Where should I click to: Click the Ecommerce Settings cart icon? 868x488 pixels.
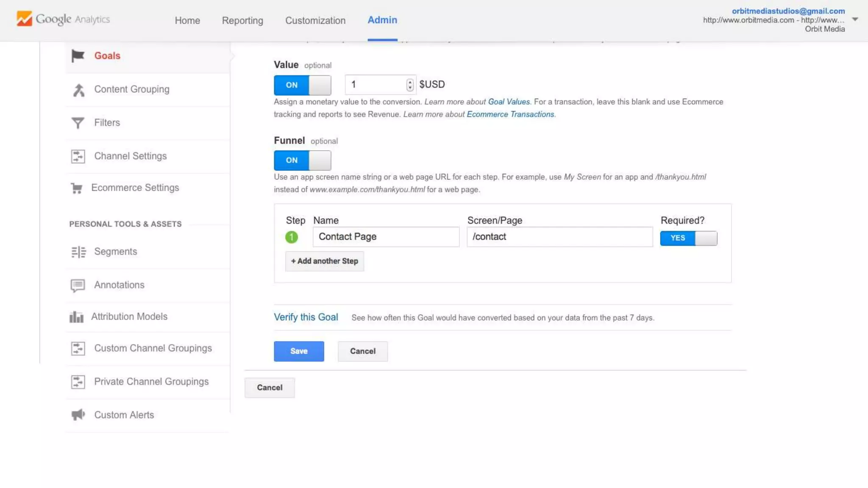(77, 188)
